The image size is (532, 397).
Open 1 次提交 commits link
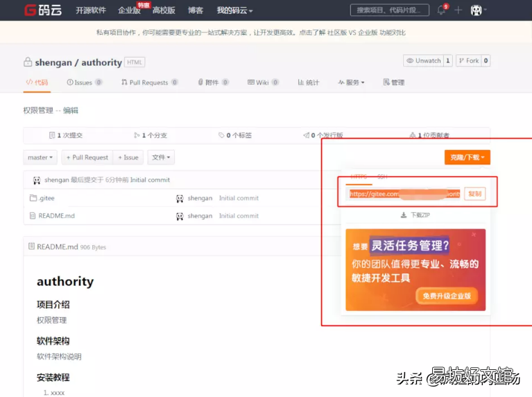(66, 135)
